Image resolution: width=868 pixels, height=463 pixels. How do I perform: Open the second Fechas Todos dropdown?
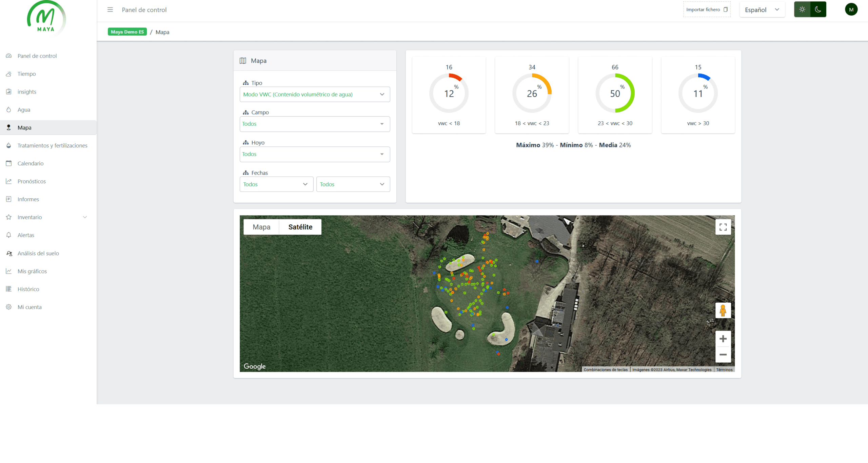point(353,184)
